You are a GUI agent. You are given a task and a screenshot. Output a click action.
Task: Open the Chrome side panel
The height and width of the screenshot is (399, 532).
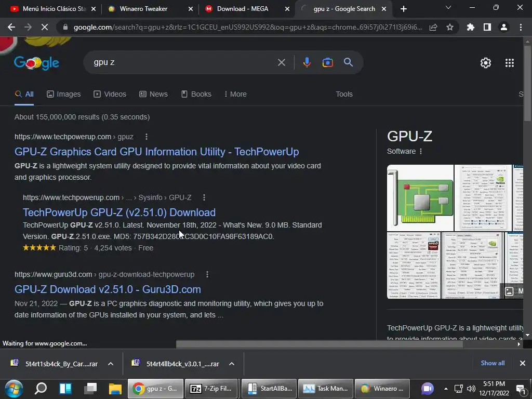click(487, 27)
